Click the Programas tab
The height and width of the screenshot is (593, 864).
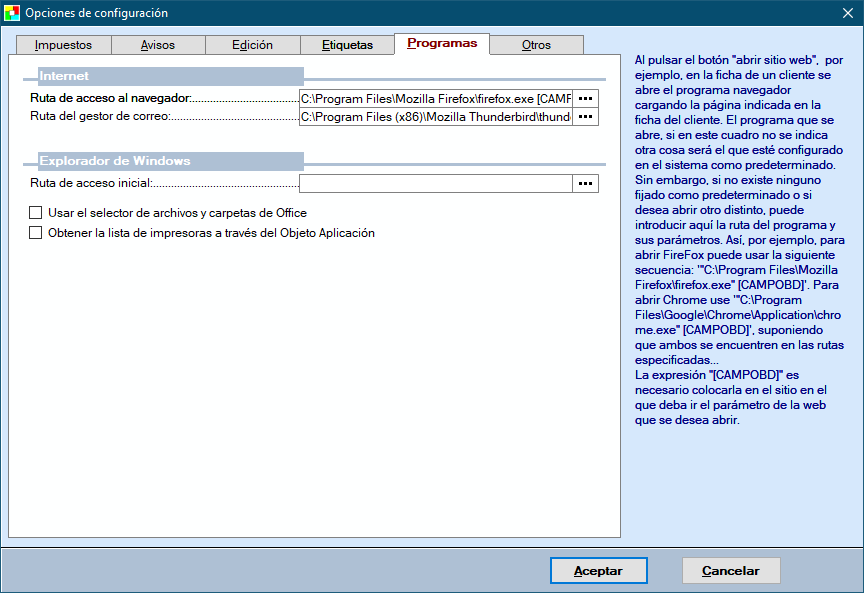[x=442, y=44]
